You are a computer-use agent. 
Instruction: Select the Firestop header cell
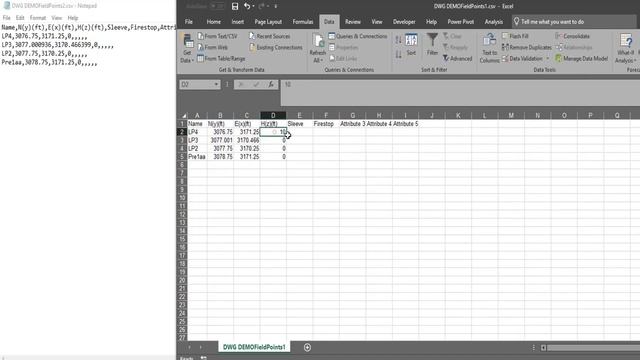[326, 124]
